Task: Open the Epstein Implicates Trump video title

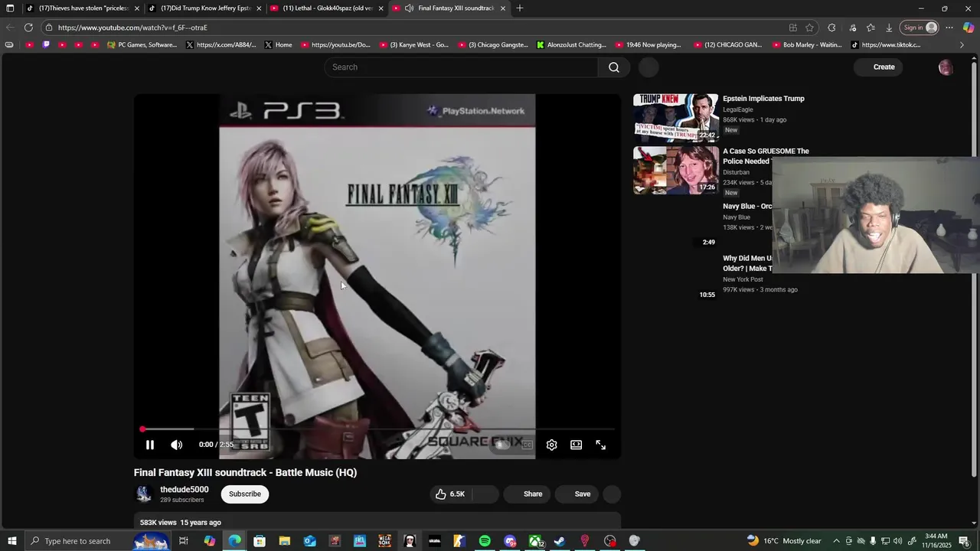Action: tap(763, 99)
